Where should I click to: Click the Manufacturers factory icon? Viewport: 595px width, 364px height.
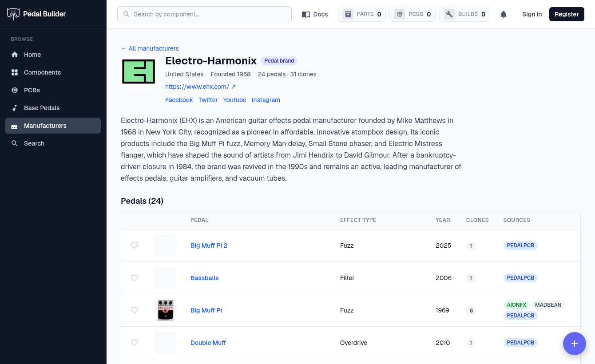pyautogui.click(x=15, y=126)
